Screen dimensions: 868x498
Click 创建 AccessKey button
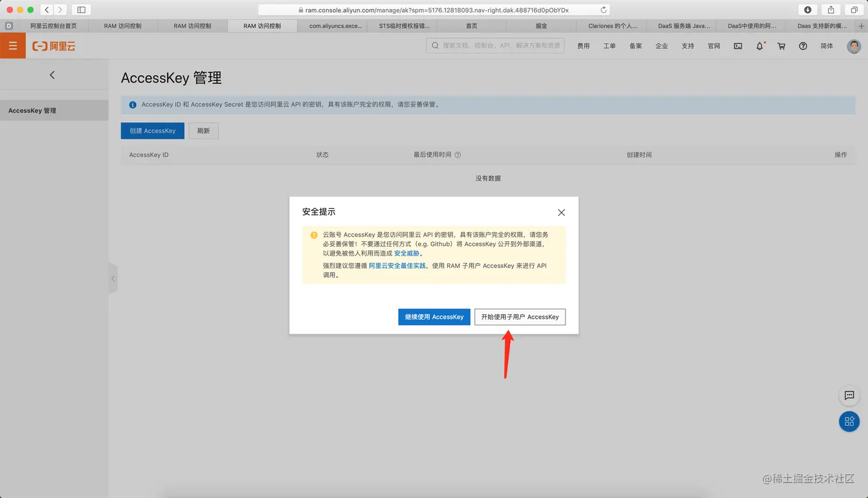coord(153,131)
